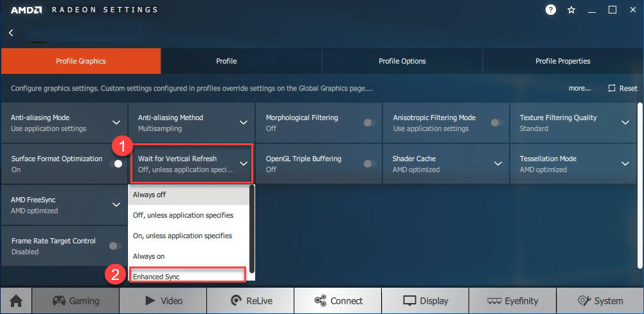Click the more... link
This screenshot has height=314, width=644.
tap(579, 88)
